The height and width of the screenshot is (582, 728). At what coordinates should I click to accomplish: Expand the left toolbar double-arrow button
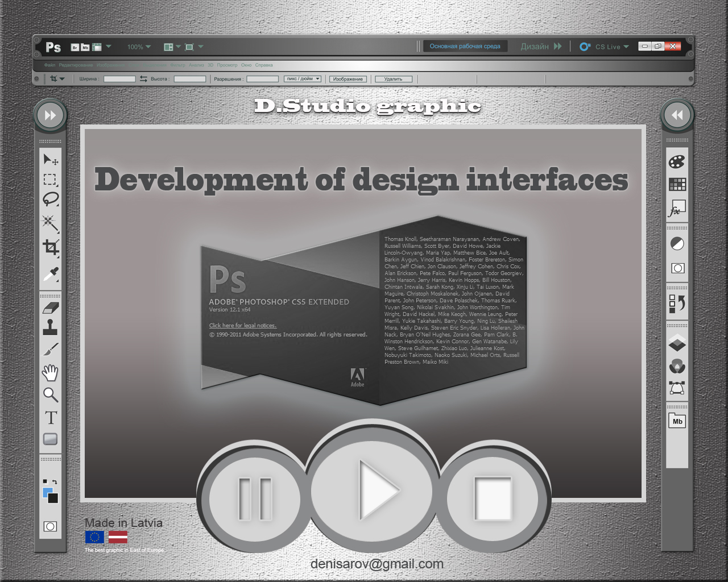coord(50,115)
